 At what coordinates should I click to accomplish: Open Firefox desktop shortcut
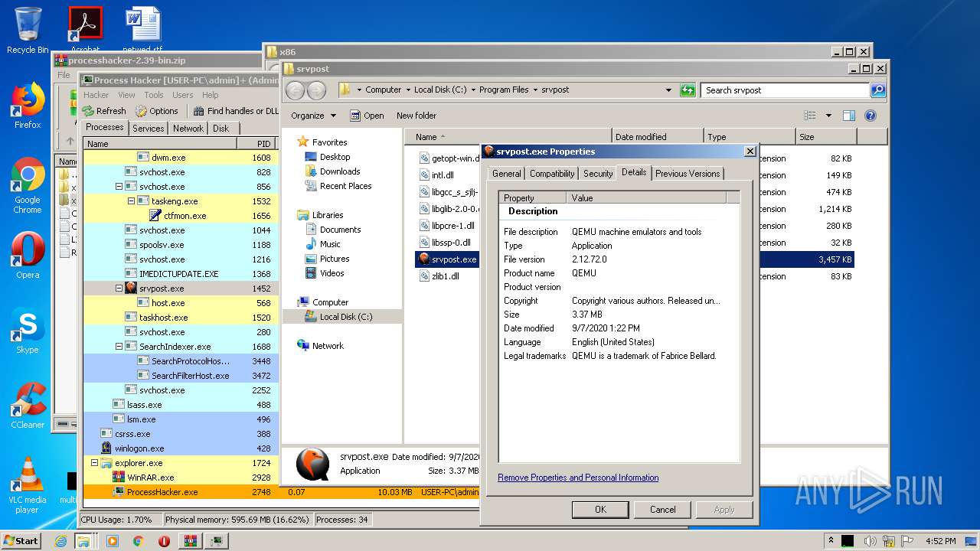pos(28,106)
